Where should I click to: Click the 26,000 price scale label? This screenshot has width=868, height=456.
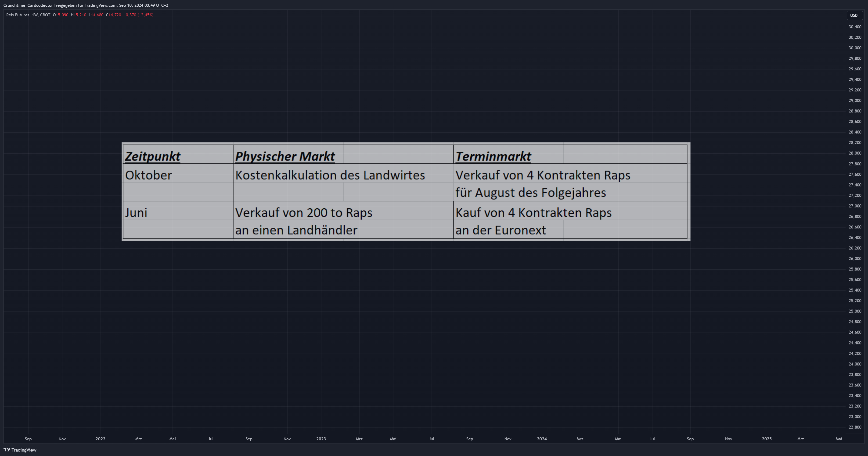855,258
